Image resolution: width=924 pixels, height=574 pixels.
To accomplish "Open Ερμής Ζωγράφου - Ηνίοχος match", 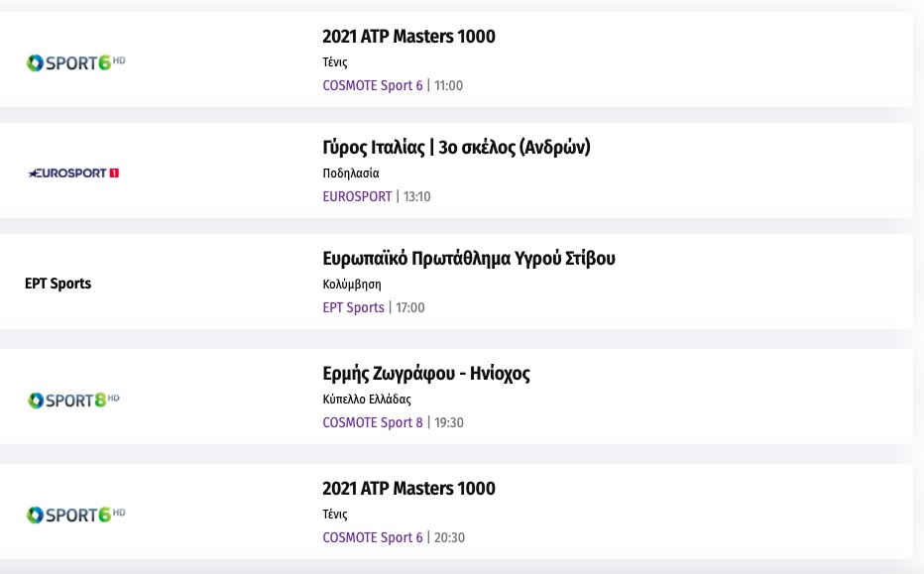I will click(426, 374).
